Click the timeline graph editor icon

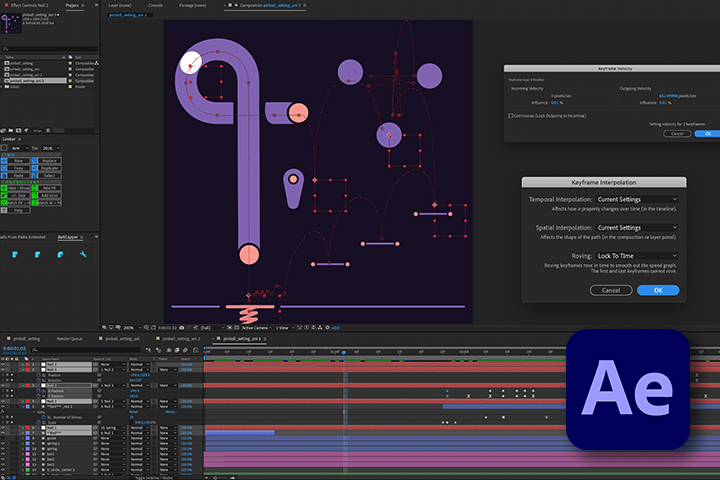[196, 350]
